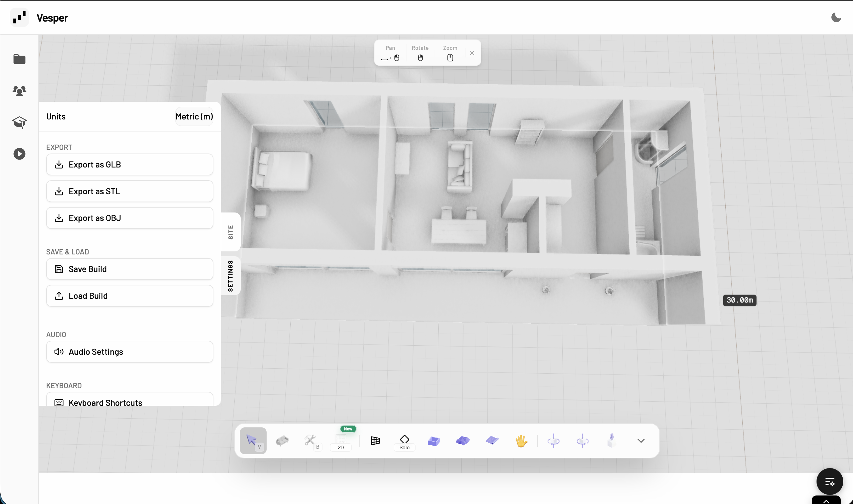This screenshot has width=853, height=504.
Task: Click the low-poly terrain icon
Action: click(x=462, y=441)
